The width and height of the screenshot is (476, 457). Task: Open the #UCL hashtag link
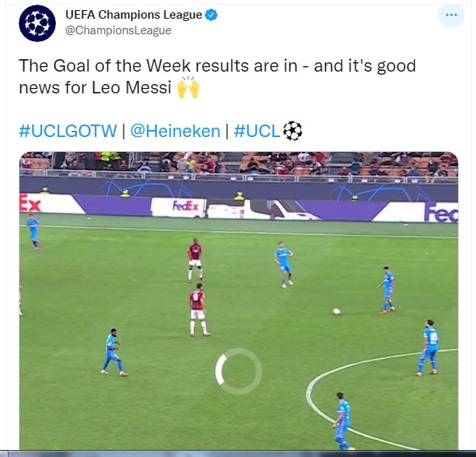(257, 131)
